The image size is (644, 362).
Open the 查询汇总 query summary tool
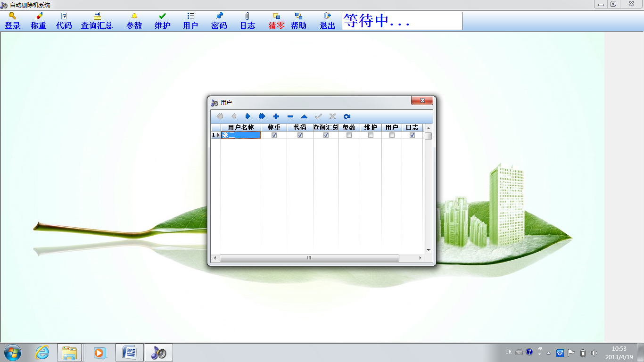coord(97,21)
